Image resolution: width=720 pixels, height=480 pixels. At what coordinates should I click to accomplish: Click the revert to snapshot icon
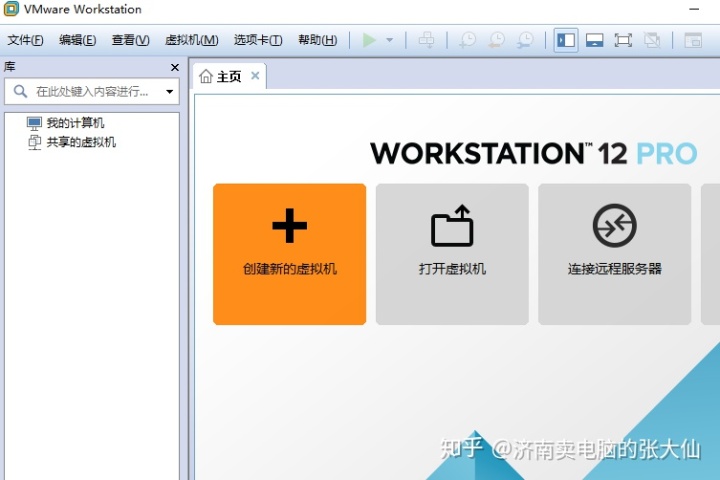pyautogui.click(x=496, y=40)
